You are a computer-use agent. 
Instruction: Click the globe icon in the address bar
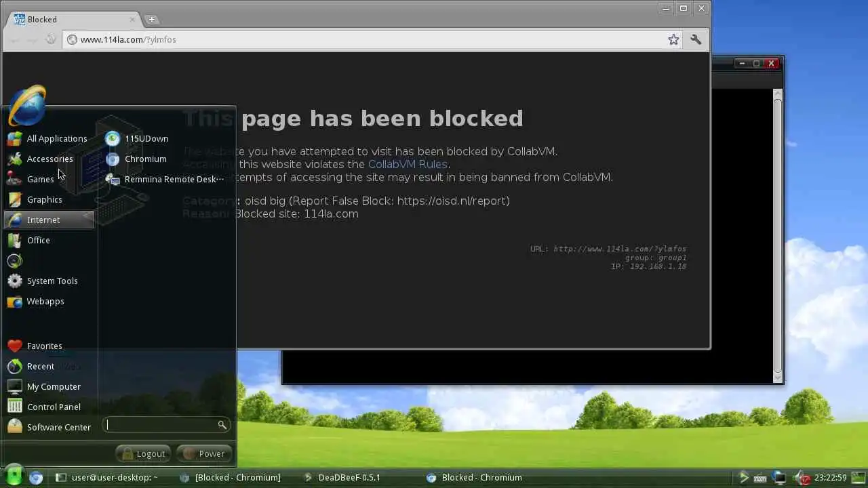click(73, 39)
